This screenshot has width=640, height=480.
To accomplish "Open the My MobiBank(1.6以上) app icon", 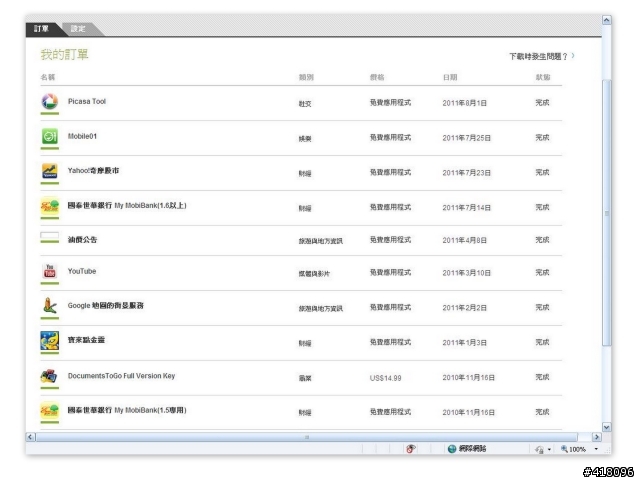I will click(50, 206).
